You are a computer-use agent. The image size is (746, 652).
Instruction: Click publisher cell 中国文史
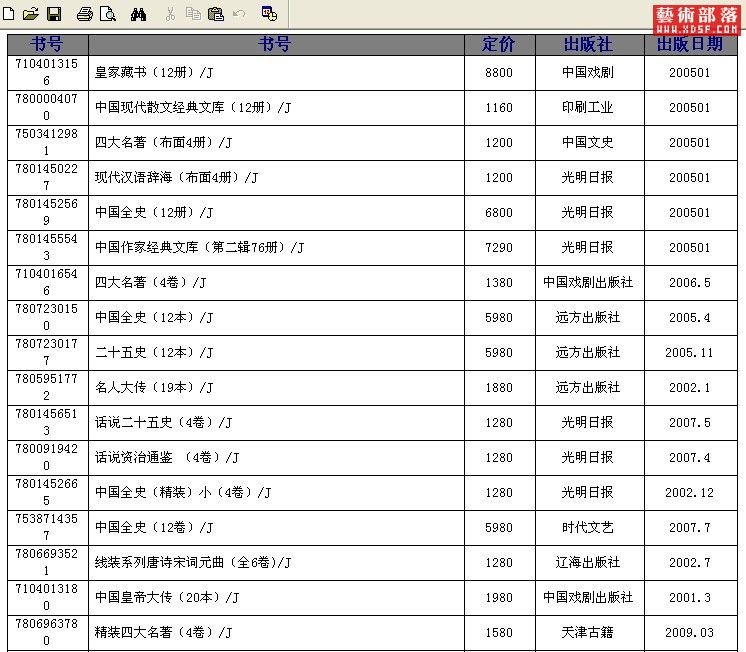coord(589,143)
